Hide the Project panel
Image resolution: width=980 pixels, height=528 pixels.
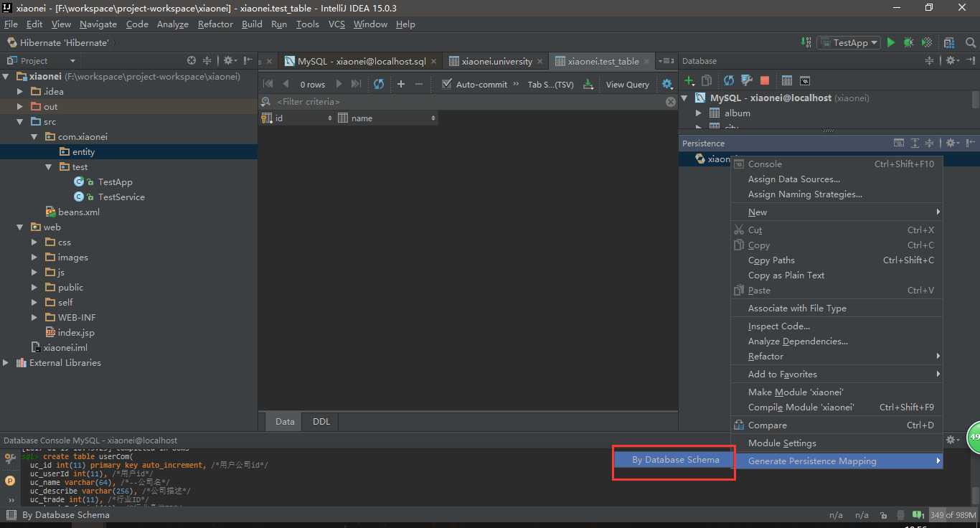(x=248, y=61)
